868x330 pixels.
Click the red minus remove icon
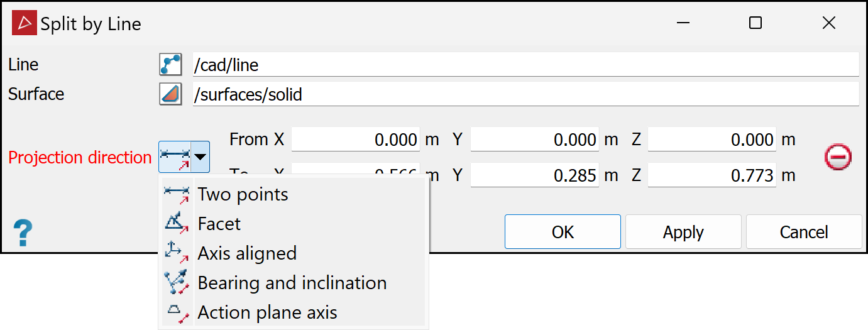tap(838, 157)
